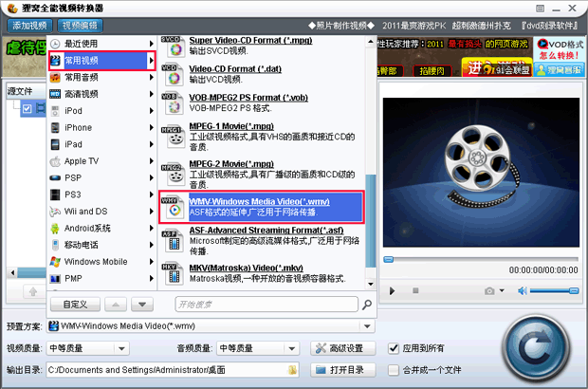588x389 pixels.
Task: Select MPEG-1 Movie(*.mpg) link
Action: pos(231,126)
